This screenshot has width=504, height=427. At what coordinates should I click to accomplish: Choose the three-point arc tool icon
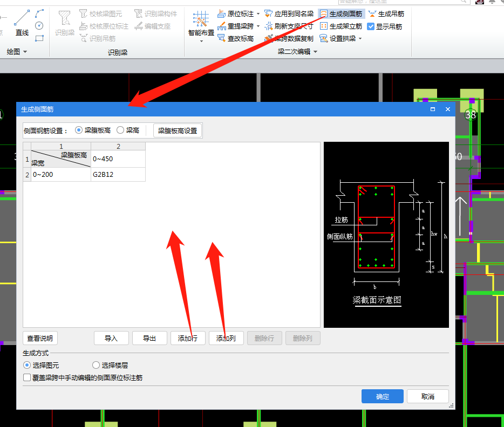tap(39, 13)
